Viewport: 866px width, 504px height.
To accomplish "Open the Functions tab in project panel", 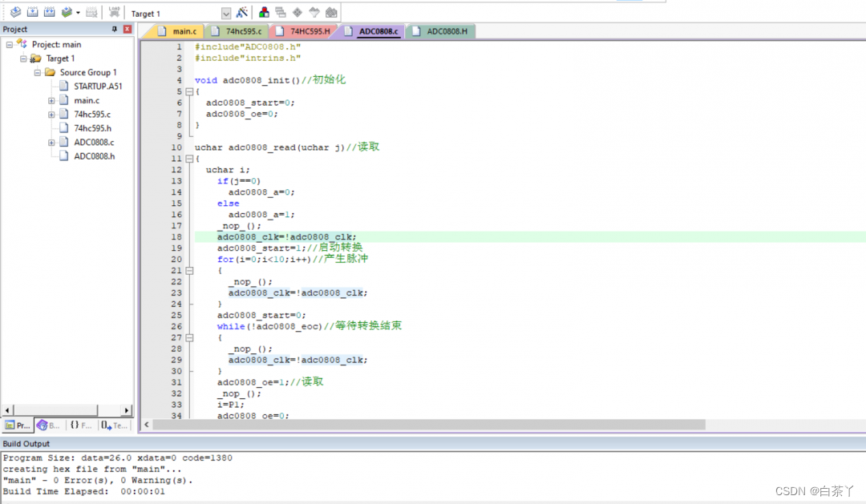I will point(80,425).
